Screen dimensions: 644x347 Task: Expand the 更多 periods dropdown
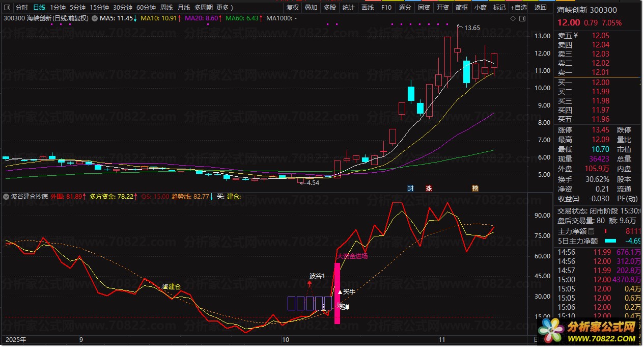225,8
